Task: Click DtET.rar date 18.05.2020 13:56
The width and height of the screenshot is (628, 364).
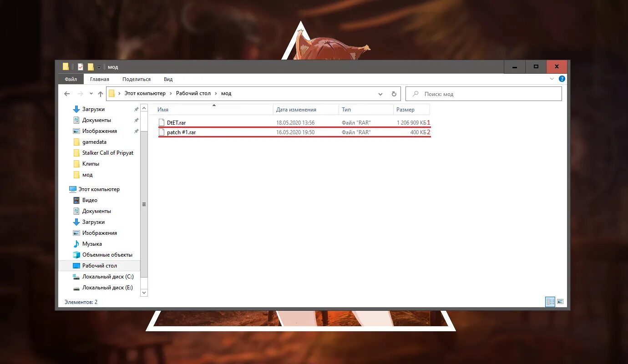Action: click(295, 123)
